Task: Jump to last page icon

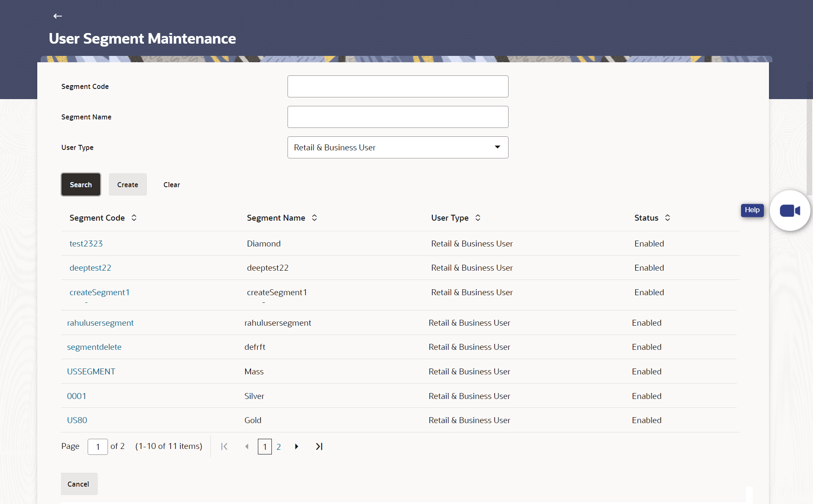Action: (319, 446)
